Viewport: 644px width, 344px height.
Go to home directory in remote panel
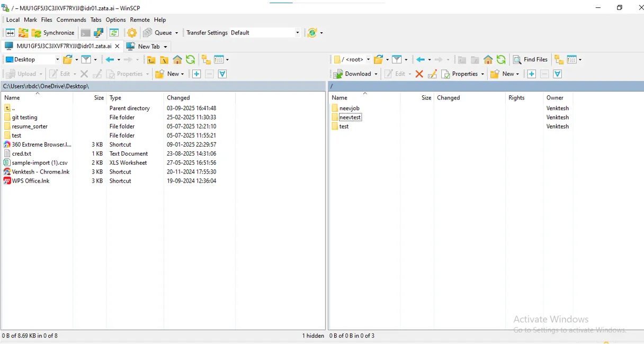point(488,60)
